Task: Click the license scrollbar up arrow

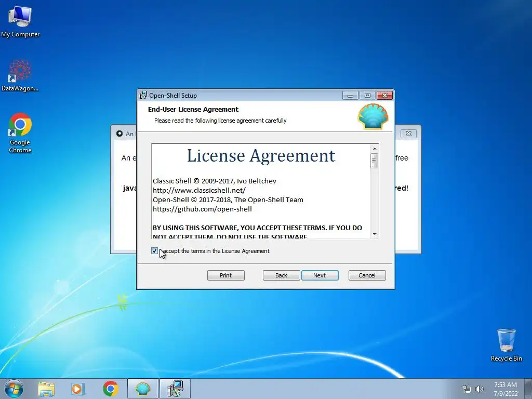Action: click(x=374, y=148)
